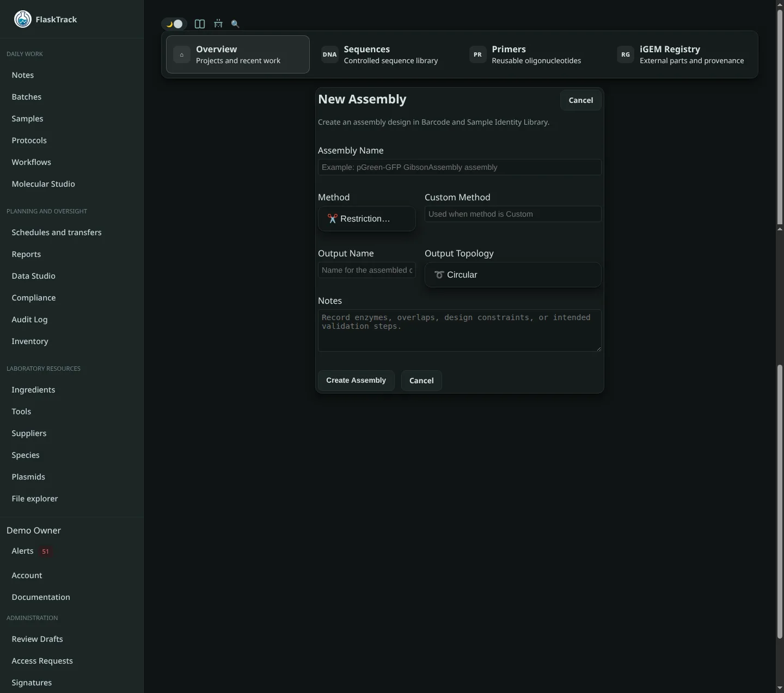
Task: Open the Method dropdown showing Restriction
Action: (x=367, y=219)
